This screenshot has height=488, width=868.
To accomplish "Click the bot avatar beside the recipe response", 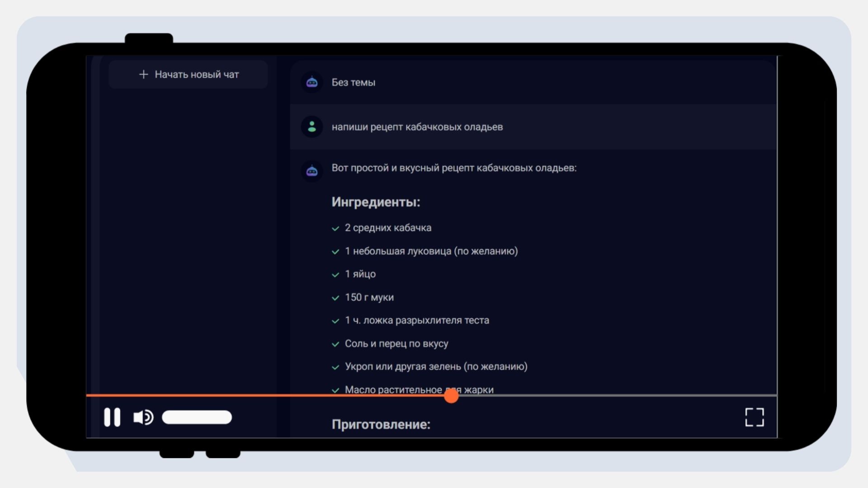I will pos(312,171).
